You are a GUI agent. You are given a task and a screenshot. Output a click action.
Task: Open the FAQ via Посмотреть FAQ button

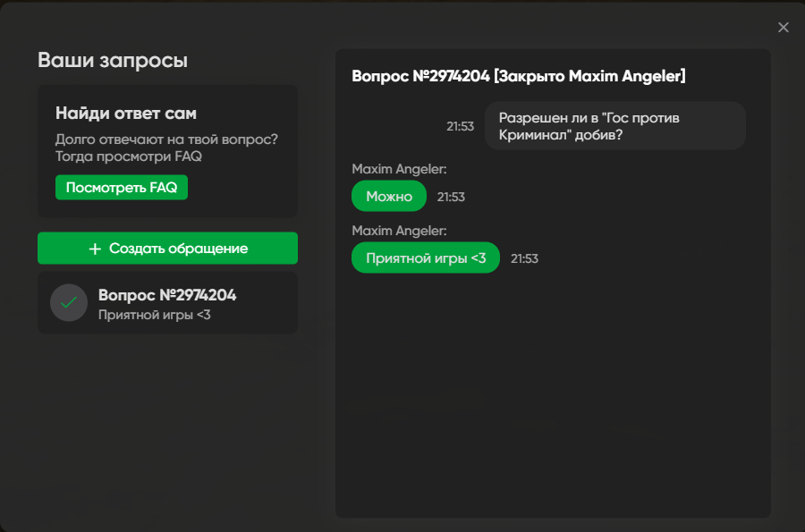pos(122,187)
